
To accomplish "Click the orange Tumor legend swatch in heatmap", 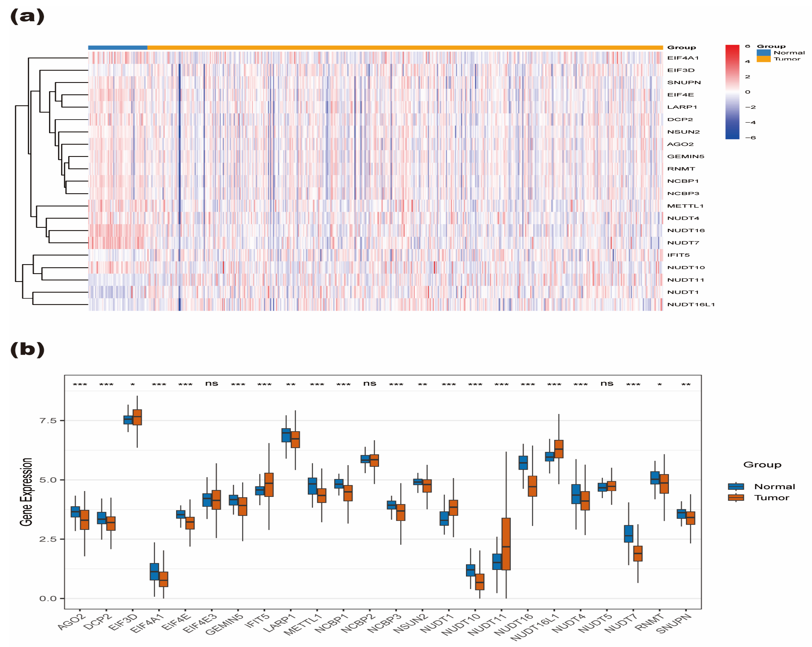I will pyautogui.click(x=763, y=59).
